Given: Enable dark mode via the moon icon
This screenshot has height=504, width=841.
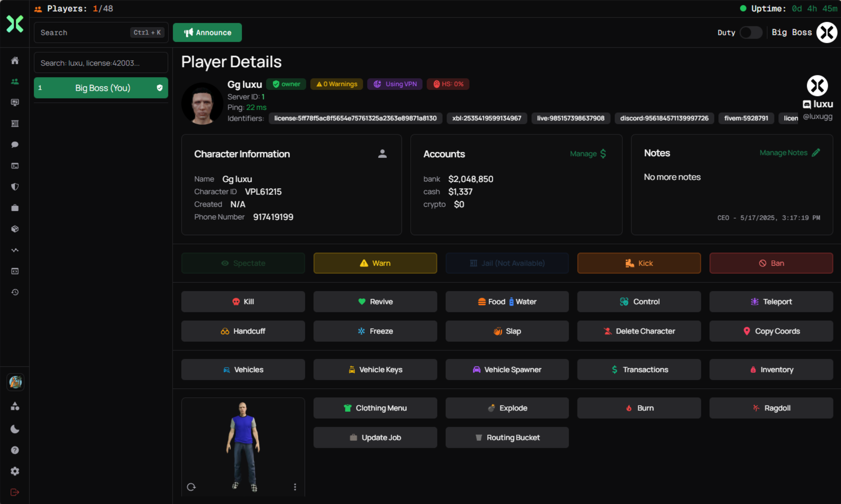Looking at the screenshot, I should (15, 429).
